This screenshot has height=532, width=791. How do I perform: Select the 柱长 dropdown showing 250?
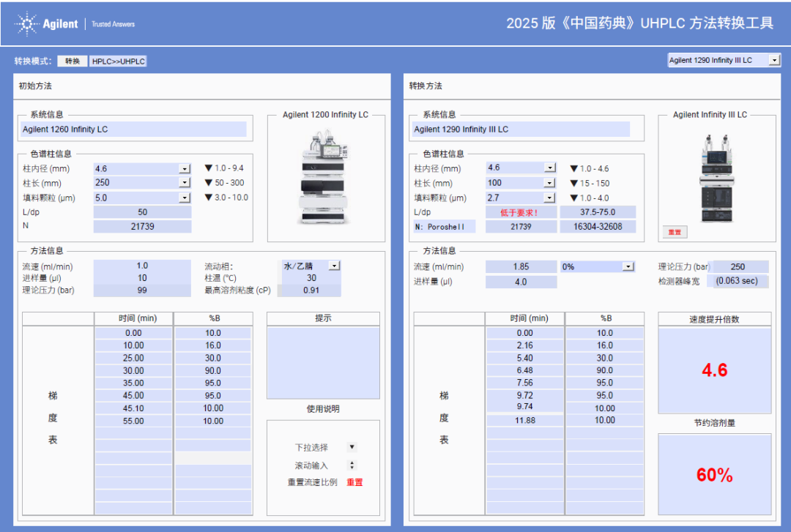(142, 182)
